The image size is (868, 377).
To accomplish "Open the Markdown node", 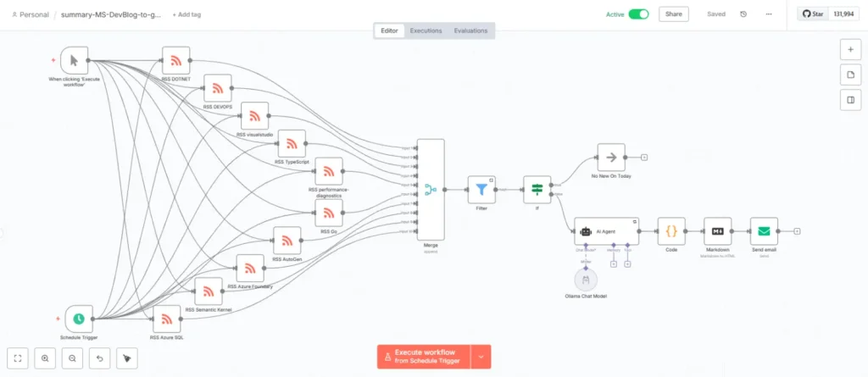I will (x=717, y=231).
